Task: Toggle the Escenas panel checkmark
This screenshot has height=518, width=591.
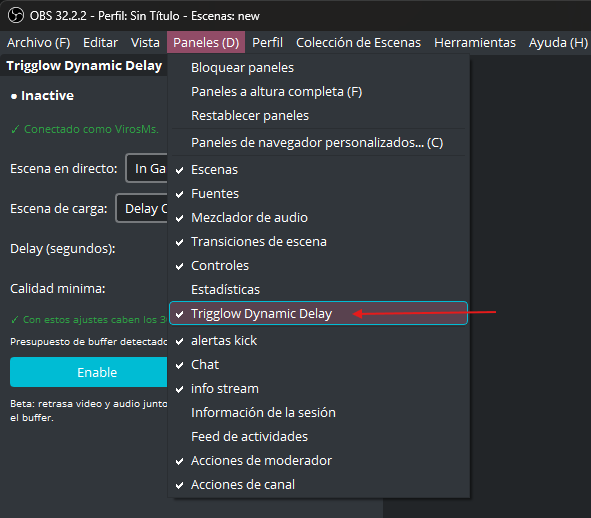Action: click(318, 170)
